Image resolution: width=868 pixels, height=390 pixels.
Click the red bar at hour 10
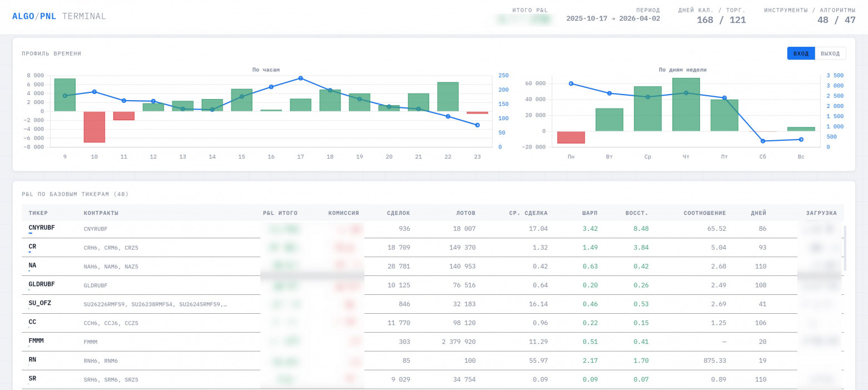pyautogui.click(x=95, y=127)
